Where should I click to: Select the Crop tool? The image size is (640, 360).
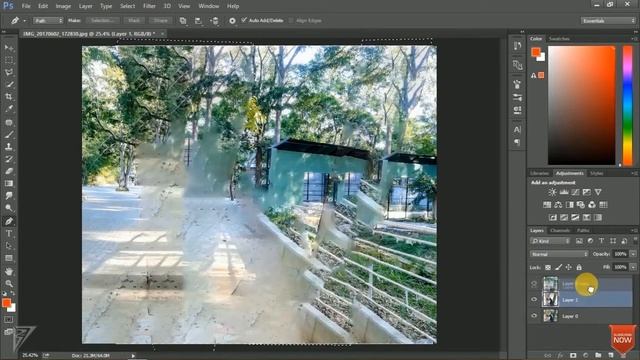point(9,97)
